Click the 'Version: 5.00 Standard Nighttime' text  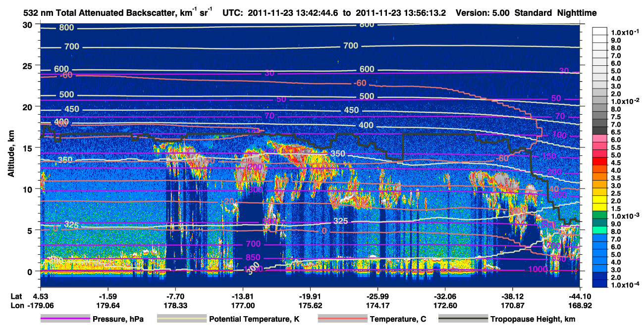click(x=526, y=13)
